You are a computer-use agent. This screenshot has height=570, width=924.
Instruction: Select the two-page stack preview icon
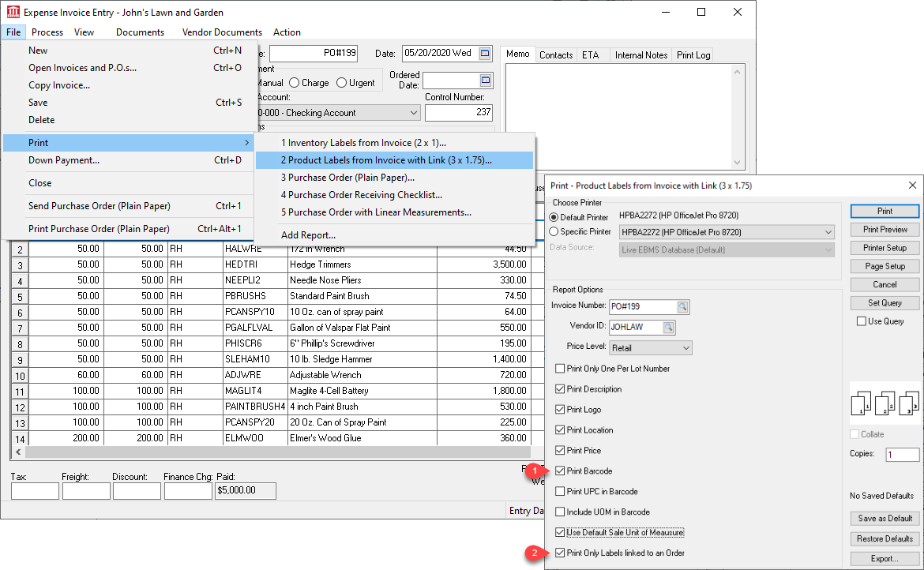tap(884, 403)
